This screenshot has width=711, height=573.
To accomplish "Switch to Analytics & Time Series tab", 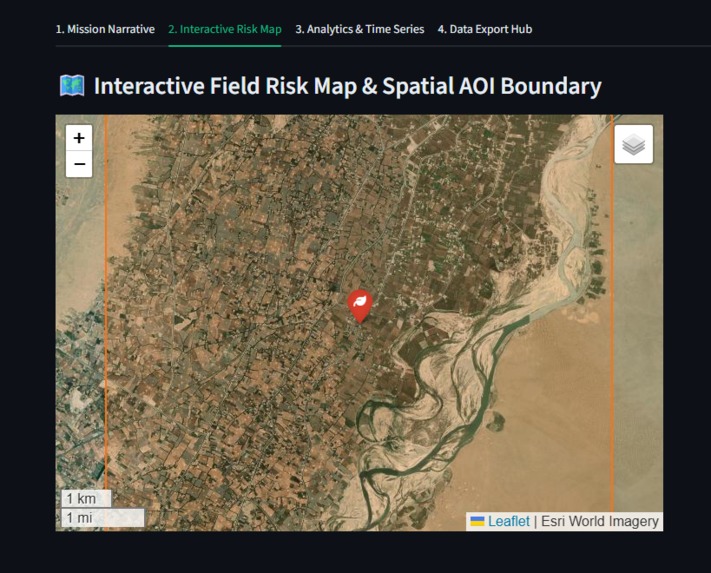I will pyautogui.click(x=360, y=29).
